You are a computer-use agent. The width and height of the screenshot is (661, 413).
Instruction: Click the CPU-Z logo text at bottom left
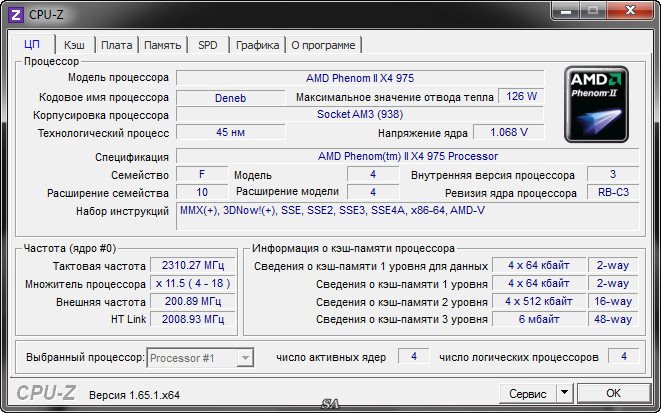click(x=46, y=393)
